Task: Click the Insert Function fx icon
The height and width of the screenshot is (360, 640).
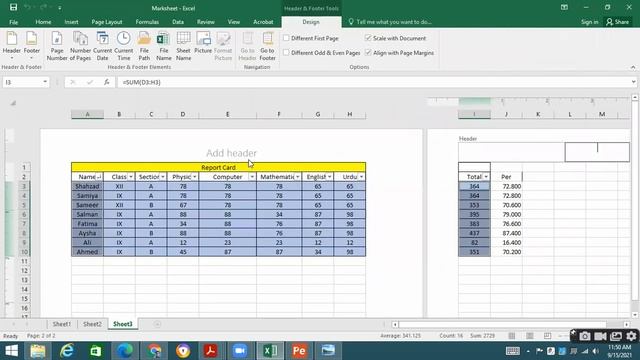Action: [107, 82]
